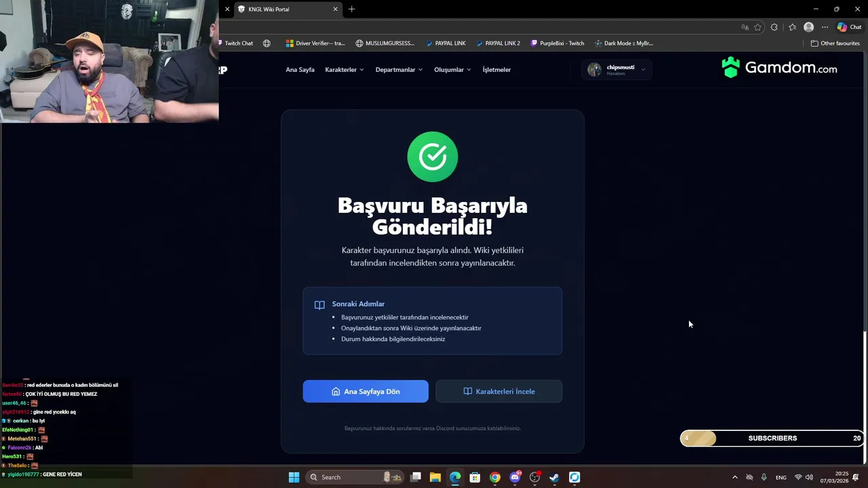Image resolution: width=868 pixels, height=488 pixels.
Task: Add this page to favourites star
Action: pos(757,27)
